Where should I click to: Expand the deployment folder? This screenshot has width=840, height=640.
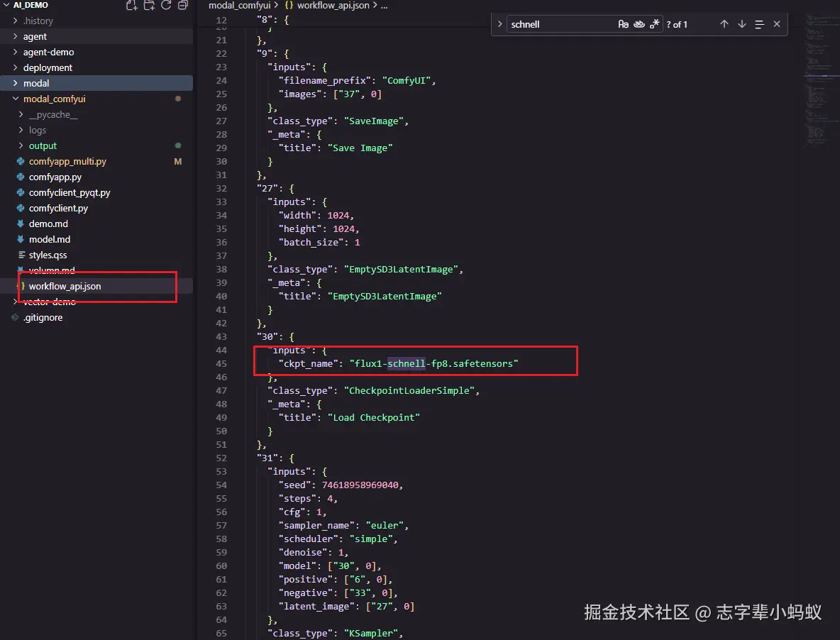point(15,67)
